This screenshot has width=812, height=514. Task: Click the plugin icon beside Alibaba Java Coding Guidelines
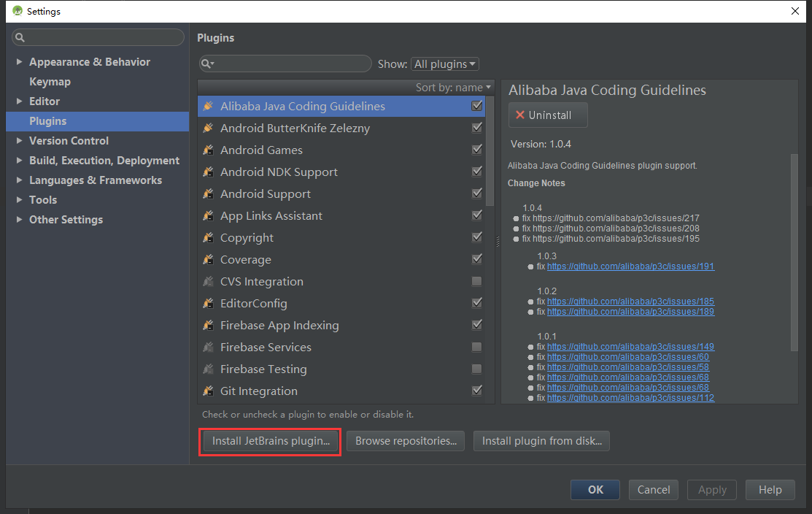coord(208,106)
